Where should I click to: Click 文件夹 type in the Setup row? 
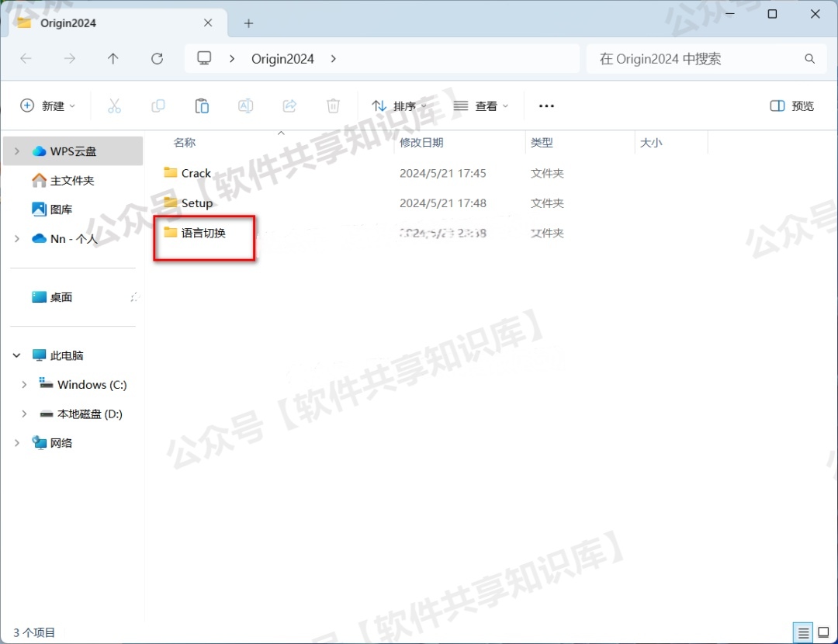point(547,203)
